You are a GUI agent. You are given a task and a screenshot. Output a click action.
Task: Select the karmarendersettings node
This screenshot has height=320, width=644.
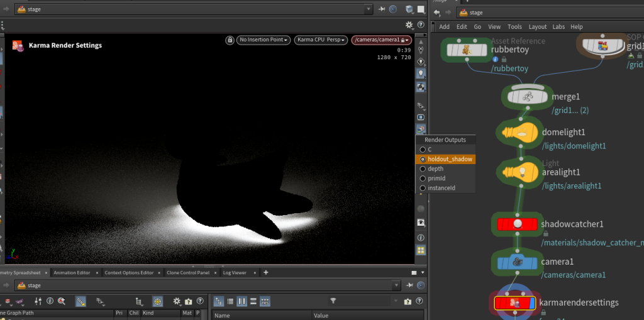[514, 303]
